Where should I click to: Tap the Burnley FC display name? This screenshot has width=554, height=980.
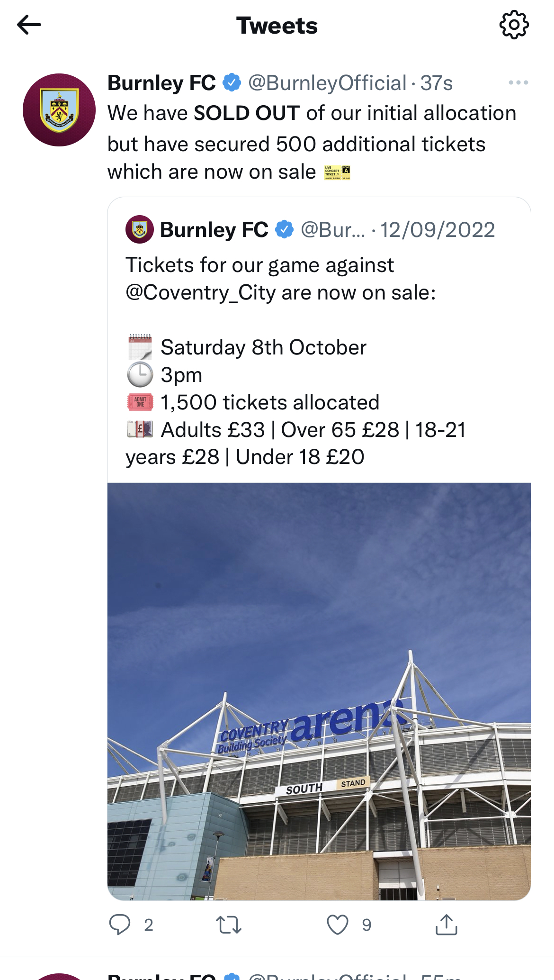(161, 83)
